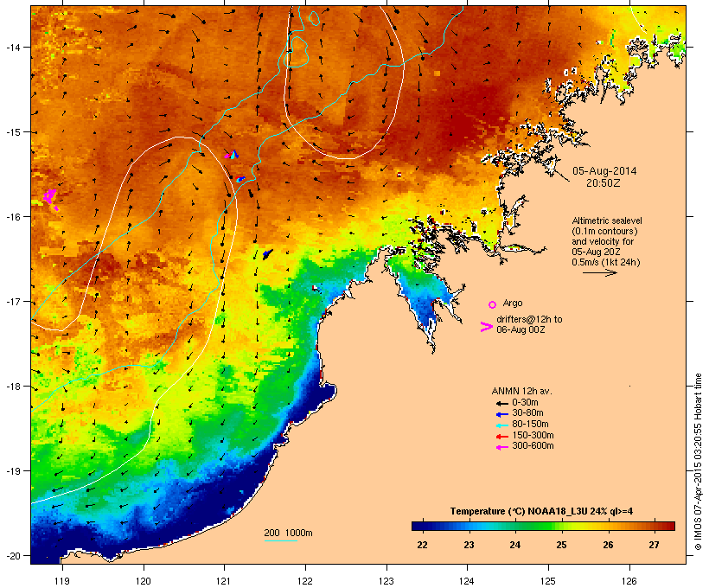Click latitude axis label -18

pos(12,387)
